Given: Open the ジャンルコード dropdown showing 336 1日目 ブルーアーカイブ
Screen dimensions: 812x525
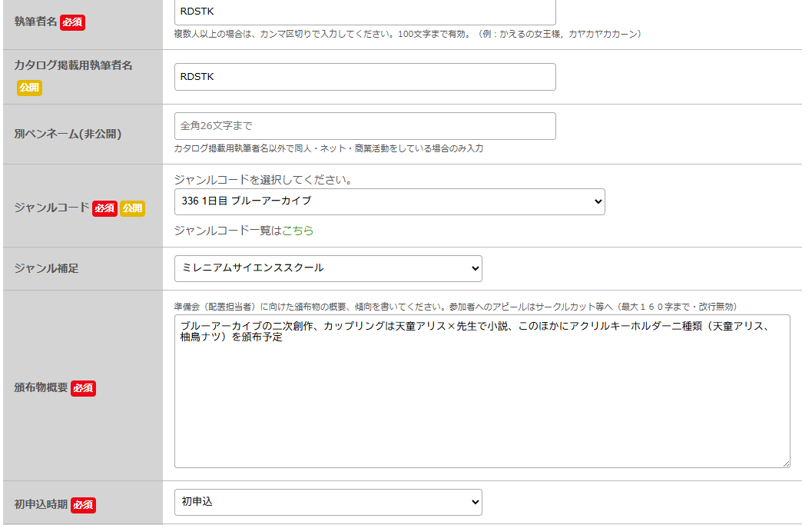Looking at the screenshot, I should point(389,201).
